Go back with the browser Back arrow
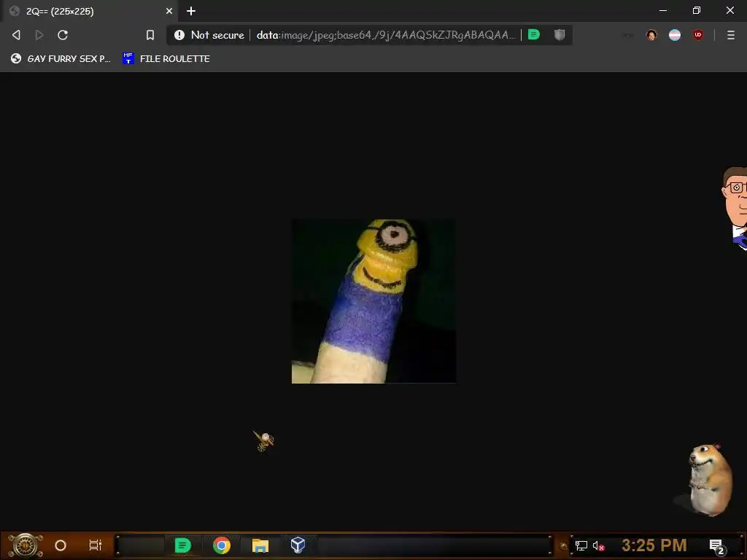 16,35
